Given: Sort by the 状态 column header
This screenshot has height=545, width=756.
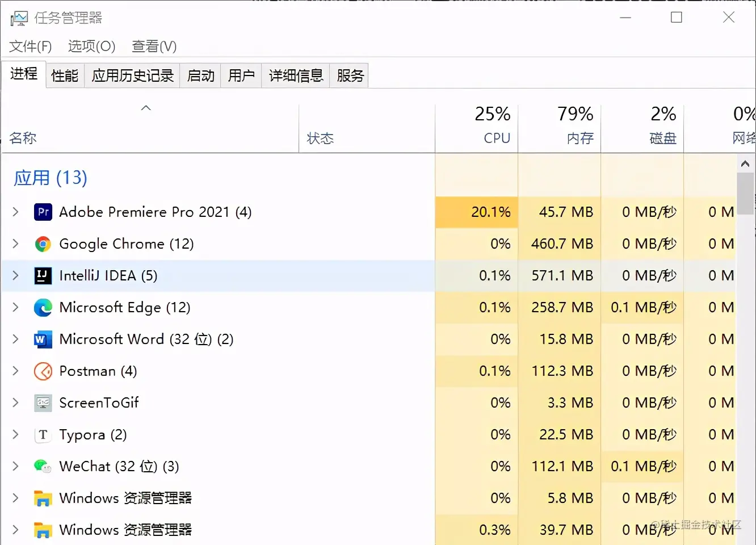Looking at the screenshot, I should 367,129.
